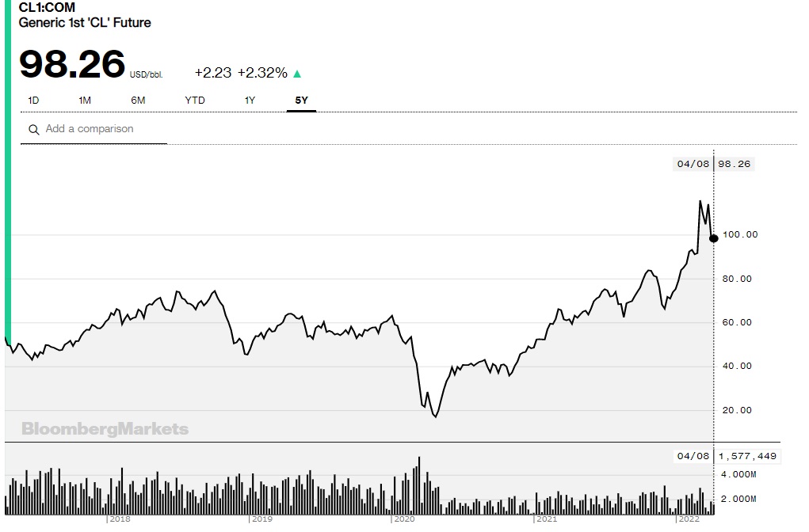
Task: Click the 04/08 date label above the chart
Action: 693,165
